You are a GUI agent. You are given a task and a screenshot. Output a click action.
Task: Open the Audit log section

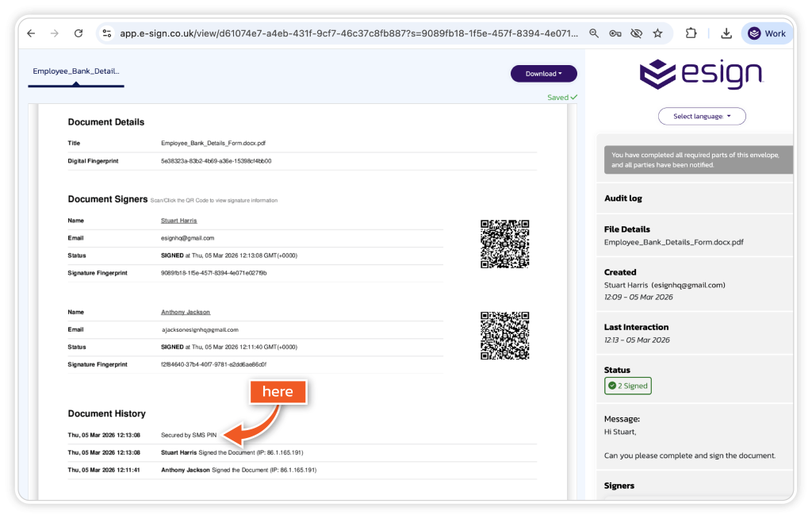pyautogui.click(x=623, y=198)
